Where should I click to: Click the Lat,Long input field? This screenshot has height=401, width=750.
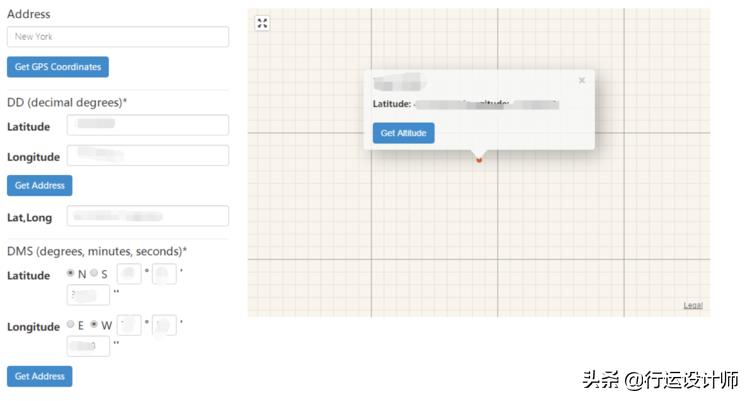[x=148, y=216]
